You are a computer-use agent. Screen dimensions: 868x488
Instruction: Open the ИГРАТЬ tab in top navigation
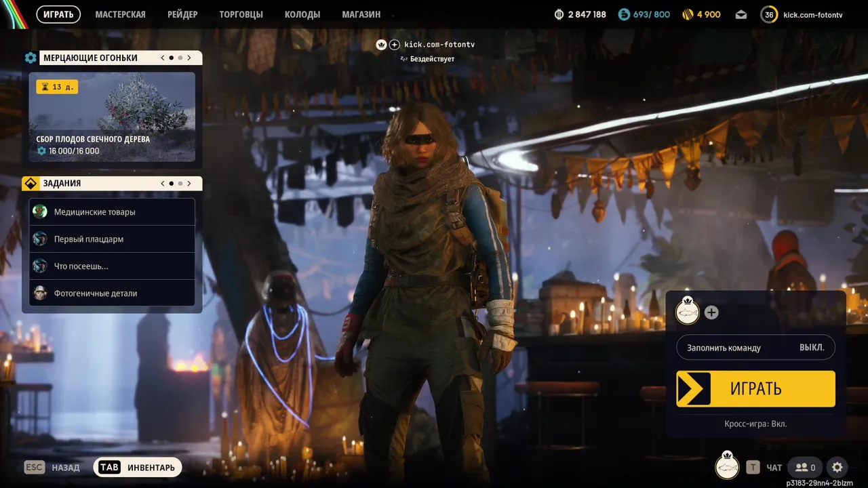pos(58,14)
